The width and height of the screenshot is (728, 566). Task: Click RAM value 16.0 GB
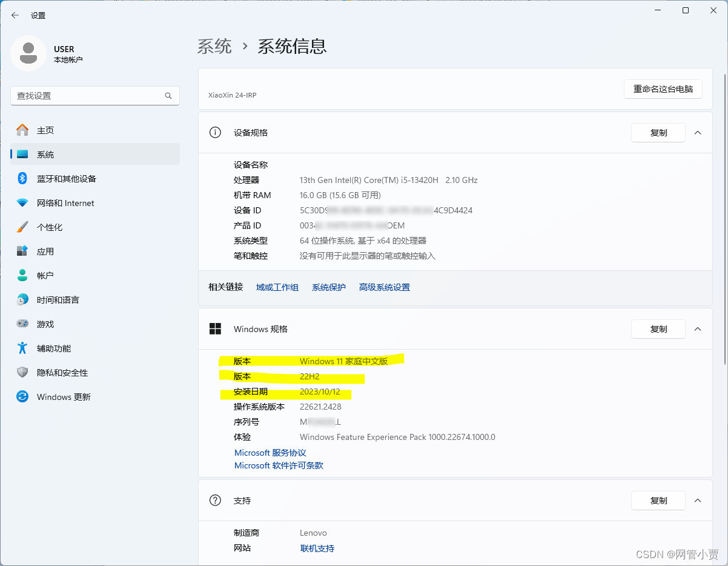[340, 195]
